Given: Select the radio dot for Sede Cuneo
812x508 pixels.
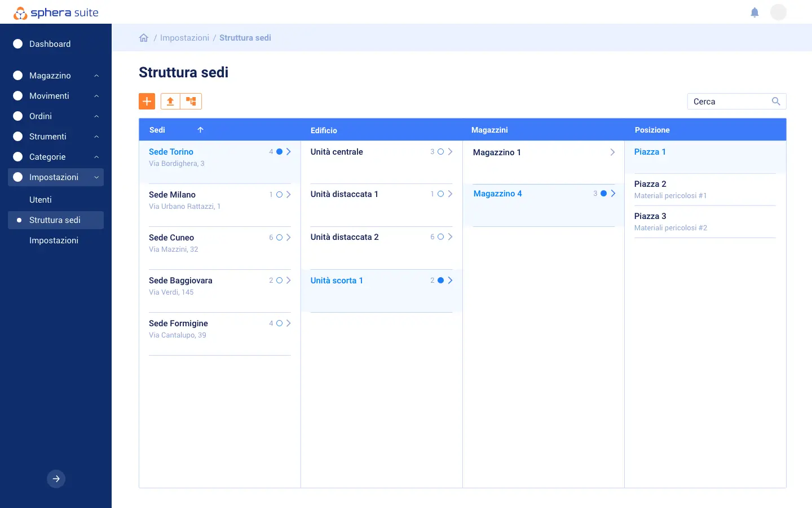Looking at the screenshot, I should (279, 238).
